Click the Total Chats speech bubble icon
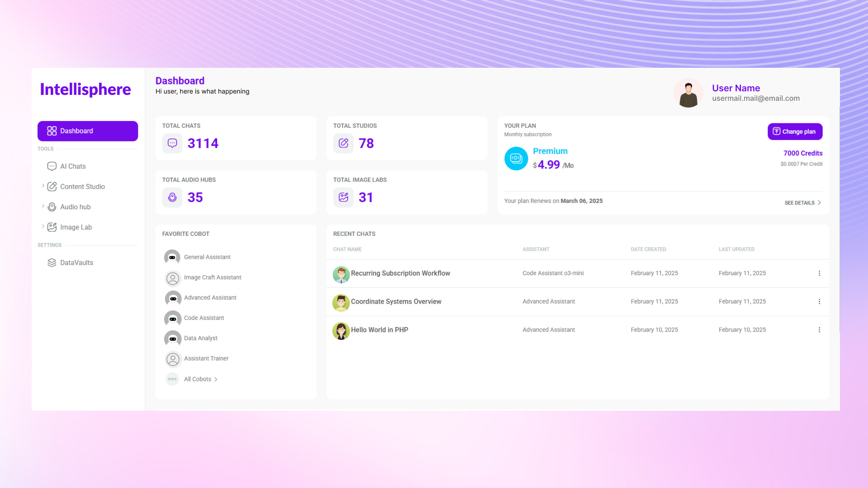 172,143
